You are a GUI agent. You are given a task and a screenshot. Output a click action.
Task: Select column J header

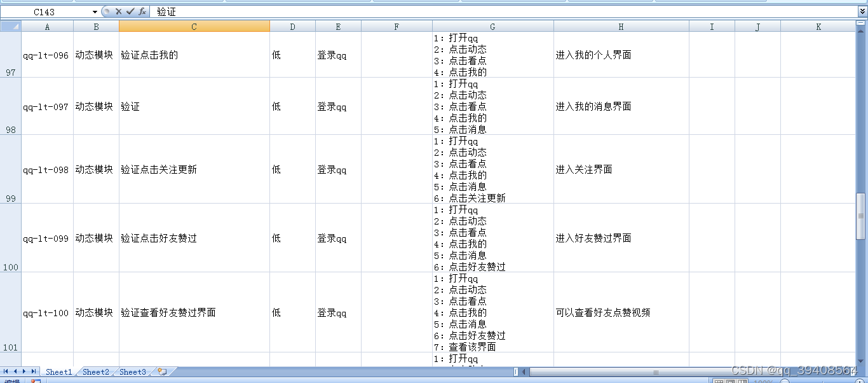point(757,26)
